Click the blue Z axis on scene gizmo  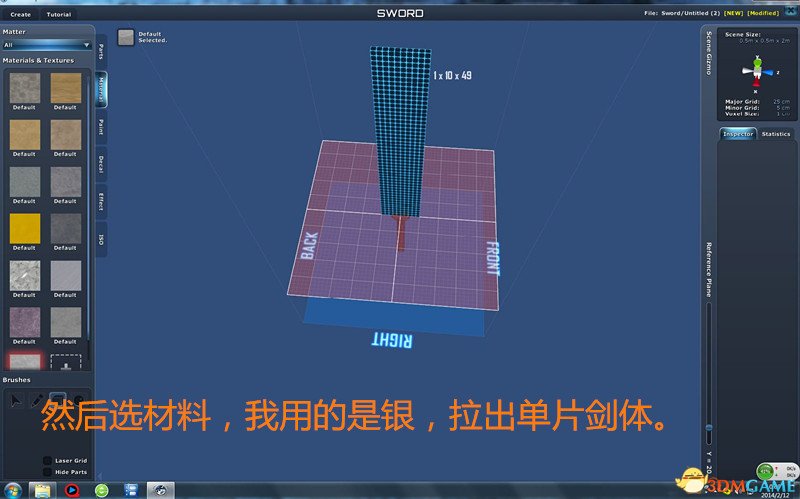768,72
